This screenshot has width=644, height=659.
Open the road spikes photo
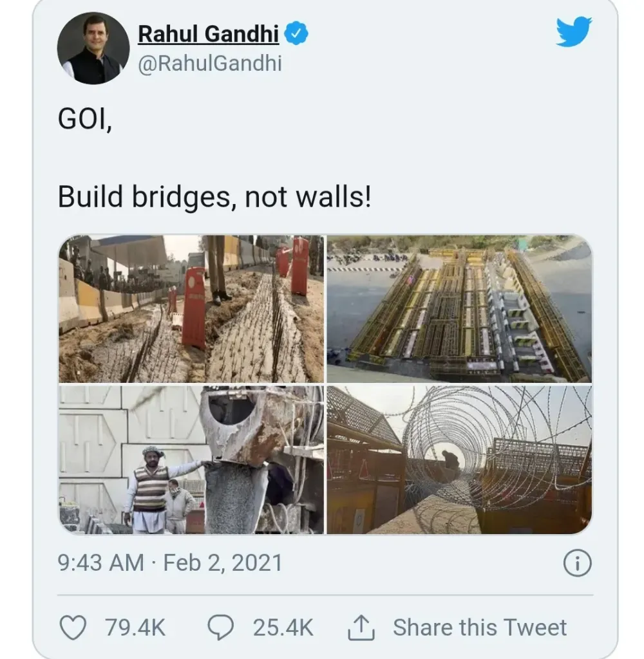[x=191, y=309]
